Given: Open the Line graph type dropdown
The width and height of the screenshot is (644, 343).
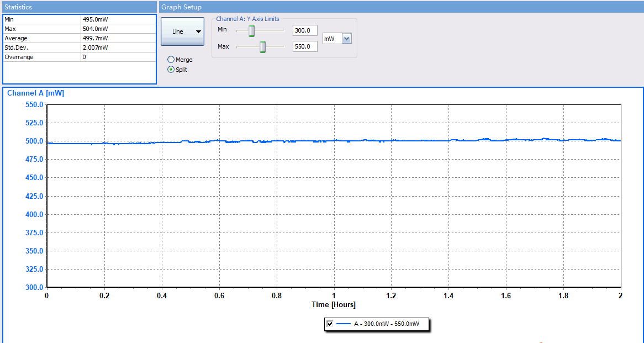Looking at the screenshot, I should pyautogui.click(x=182, y=31).
